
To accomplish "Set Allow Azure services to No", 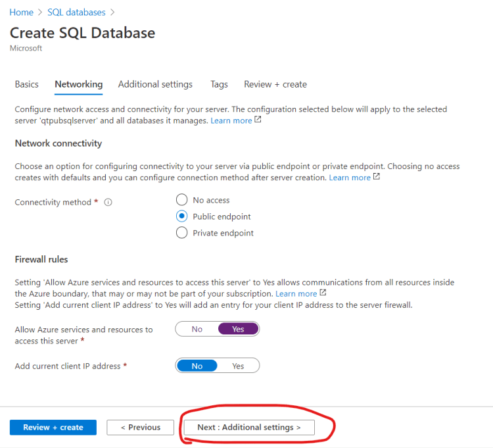I will click(197, 329).
